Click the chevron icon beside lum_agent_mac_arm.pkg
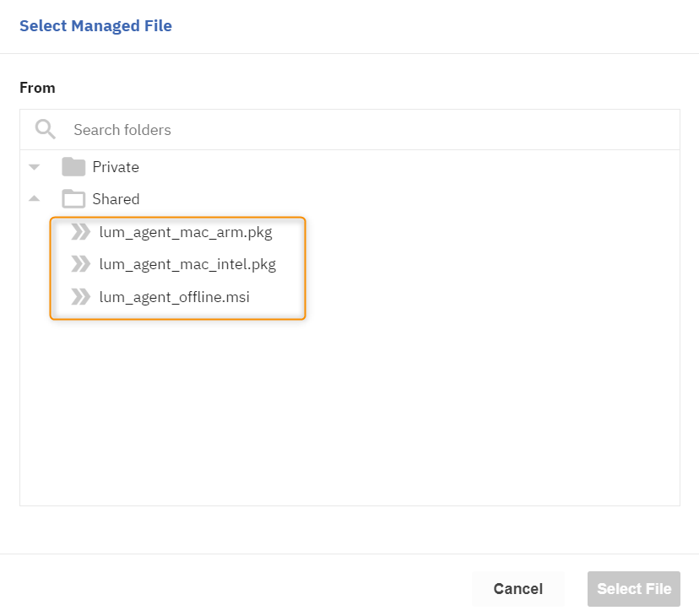 (x=80, y=232)
